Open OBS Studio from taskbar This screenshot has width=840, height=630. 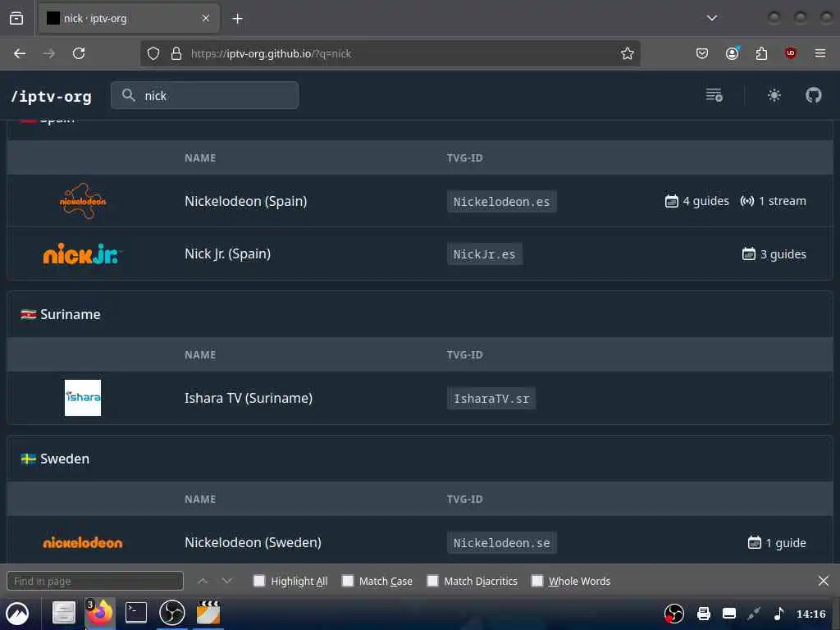pyautogui.click(x=172, y=613)
